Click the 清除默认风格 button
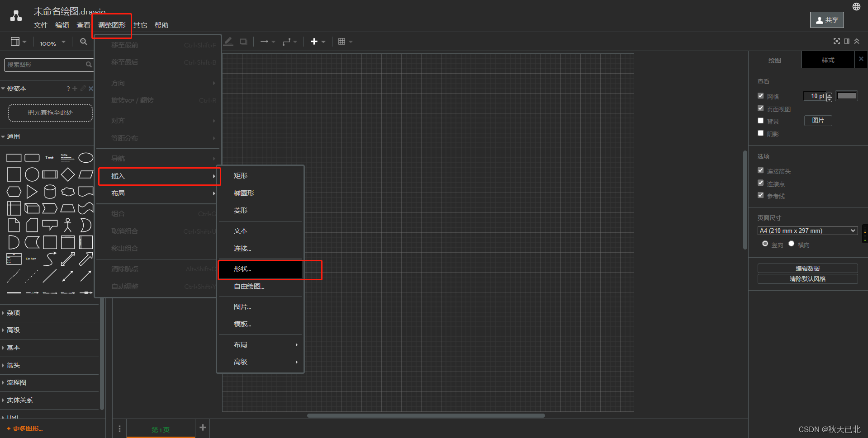 [x=807, y=279]
